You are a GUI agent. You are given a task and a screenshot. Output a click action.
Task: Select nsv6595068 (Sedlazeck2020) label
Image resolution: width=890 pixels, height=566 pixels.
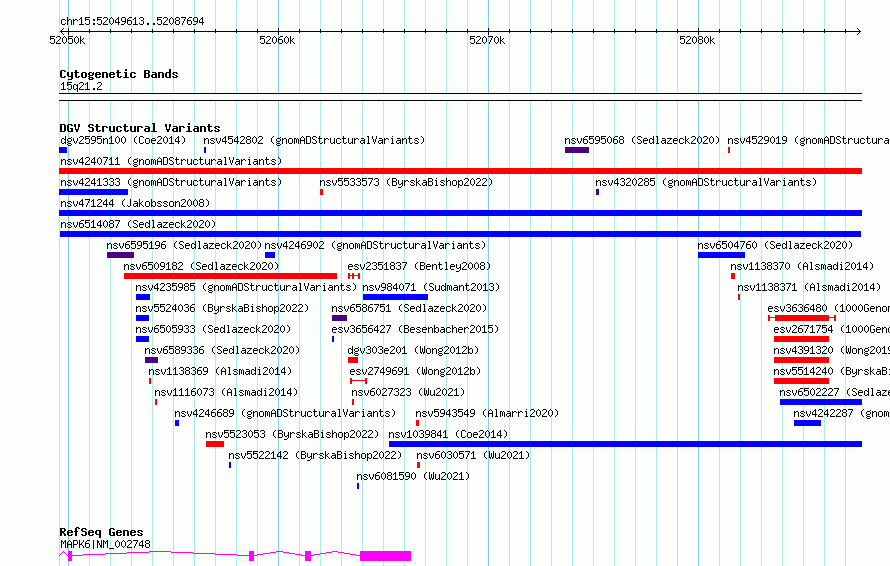click(642, 140)
